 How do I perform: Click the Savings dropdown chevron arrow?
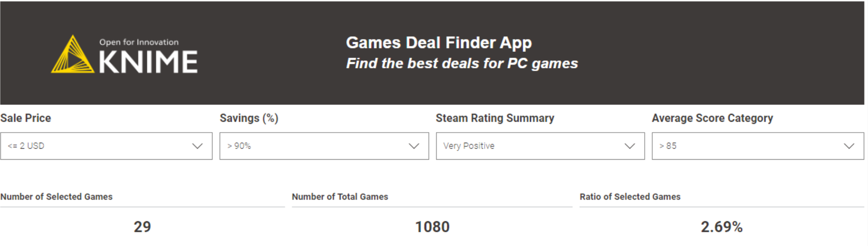point(414,146)
